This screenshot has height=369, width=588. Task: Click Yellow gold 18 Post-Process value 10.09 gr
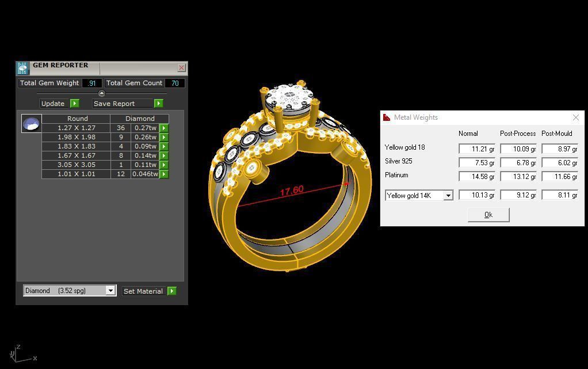point(518,149)
